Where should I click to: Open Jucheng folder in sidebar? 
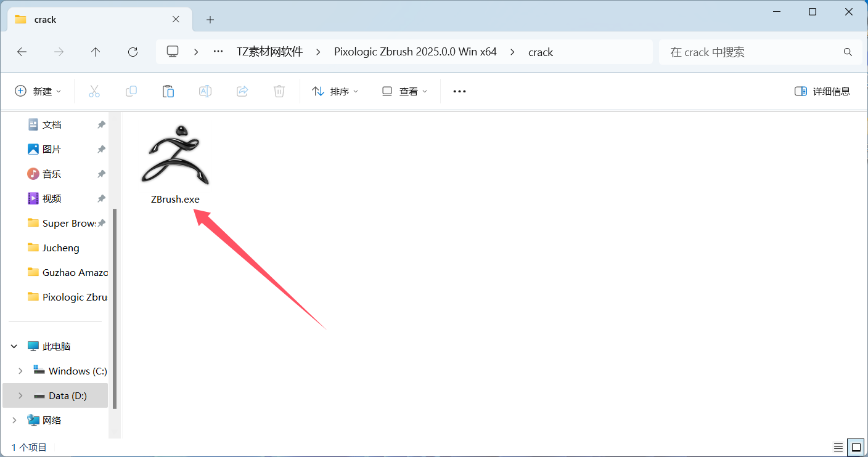pos(54,248)
